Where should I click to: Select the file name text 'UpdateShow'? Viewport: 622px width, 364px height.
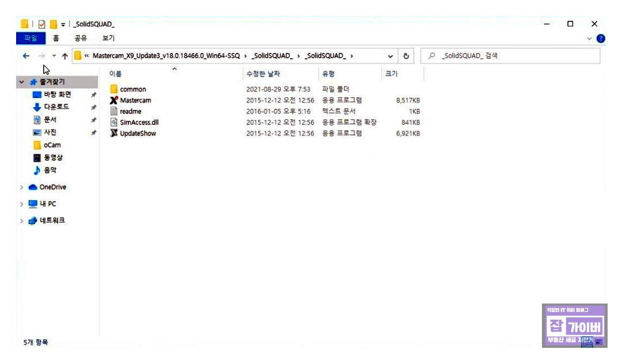click(138, 134)
